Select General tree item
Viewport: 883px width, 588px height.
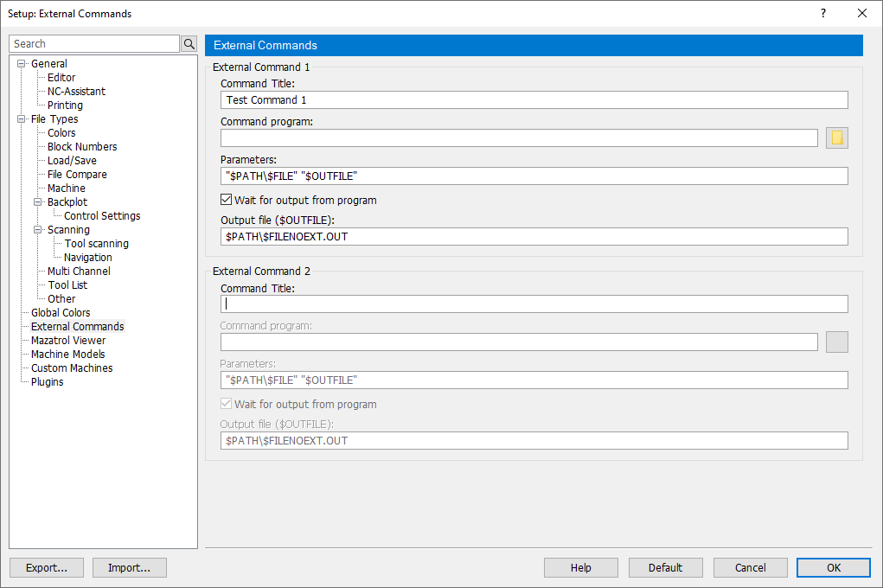(x=49, y=64)
